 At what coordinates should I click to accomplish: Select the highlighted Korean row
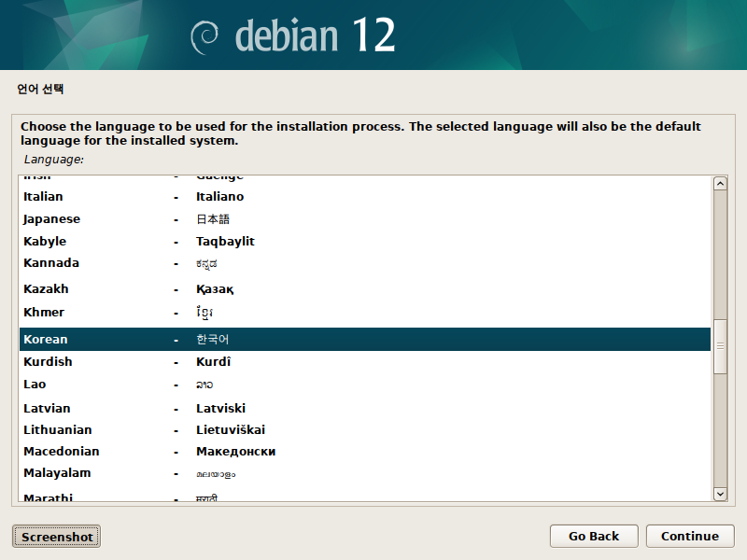(365, 339)
